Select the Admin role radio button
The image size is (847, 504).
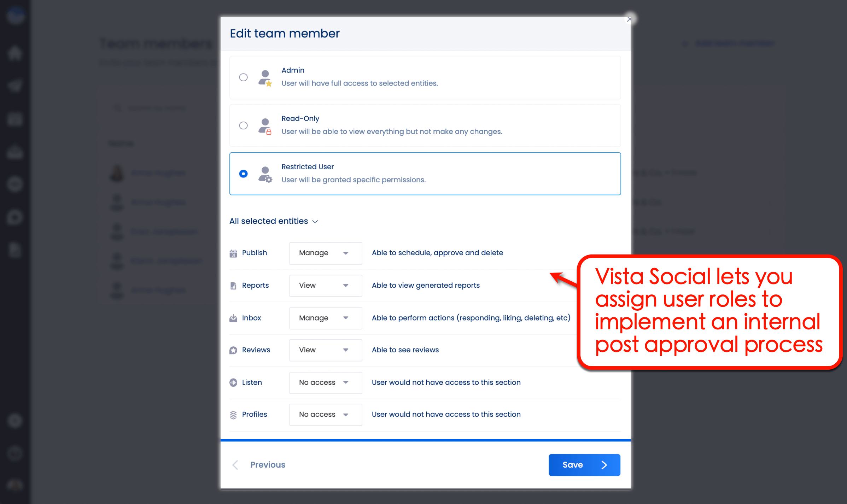(243, 77)
